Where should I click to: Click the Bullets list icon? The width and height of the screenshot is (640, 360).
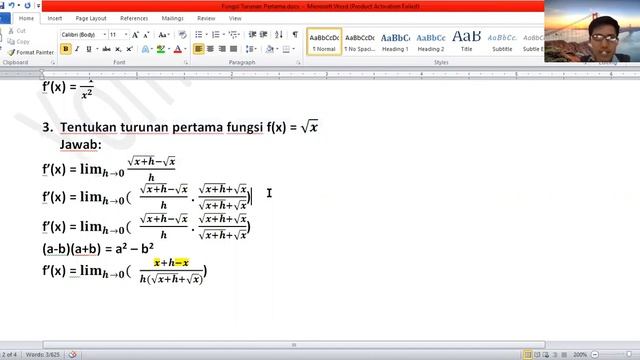(198, 34)
